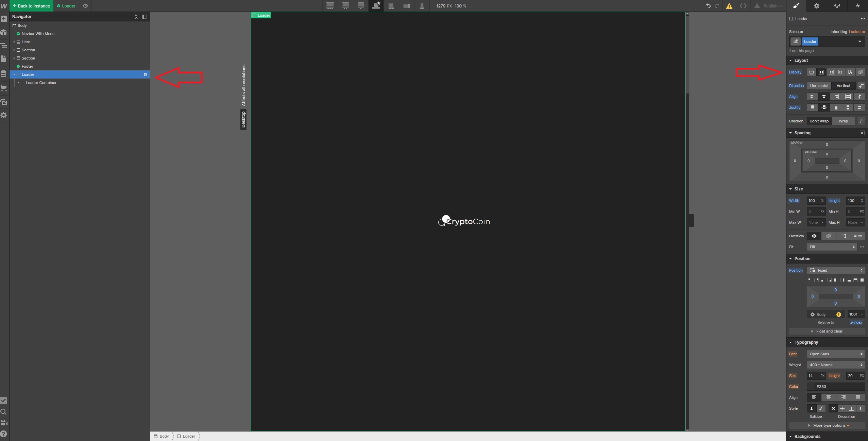This screenshot has height=441, width=868.
Task: Open the warning triangle notice
Action: 729,6
